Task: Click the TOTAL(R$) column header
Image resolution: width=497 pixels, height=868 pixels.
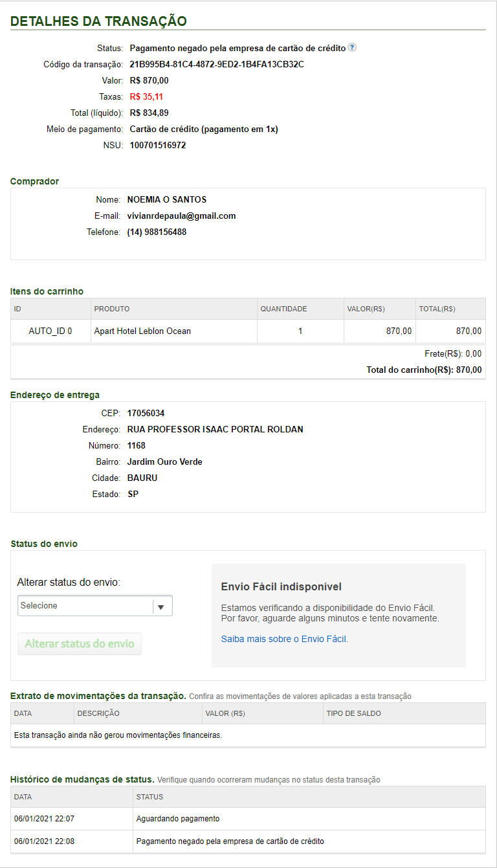Action: point(437,309)
